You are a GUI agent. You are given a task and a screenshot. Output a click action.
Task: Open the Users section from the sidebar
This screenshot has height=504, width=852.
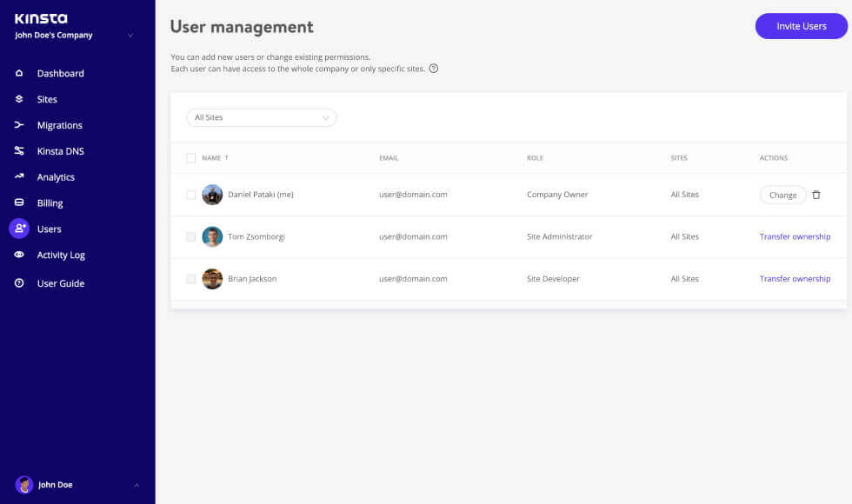coord(50,229)
